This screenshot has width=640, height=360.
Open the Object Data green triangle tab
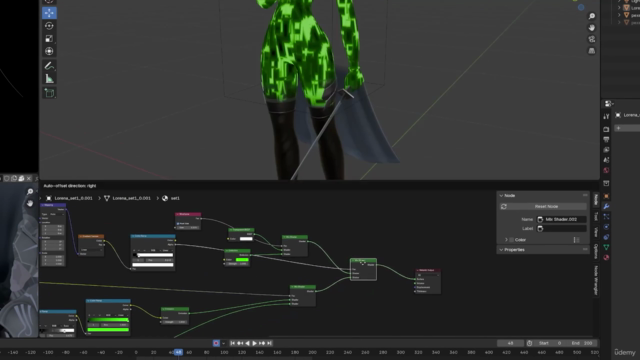pos(606,247)
